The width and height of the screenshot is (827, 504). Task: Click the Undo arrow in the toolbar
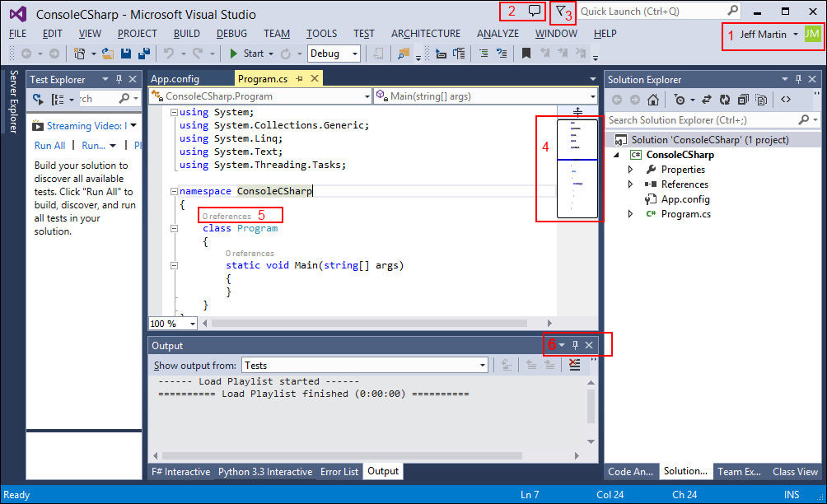point(169,54)
